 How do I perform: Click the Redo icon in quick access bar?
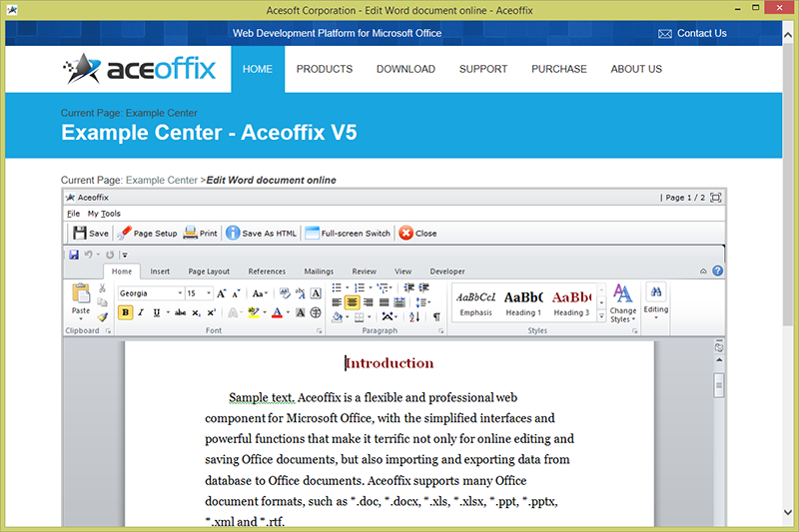coord(110,255)
